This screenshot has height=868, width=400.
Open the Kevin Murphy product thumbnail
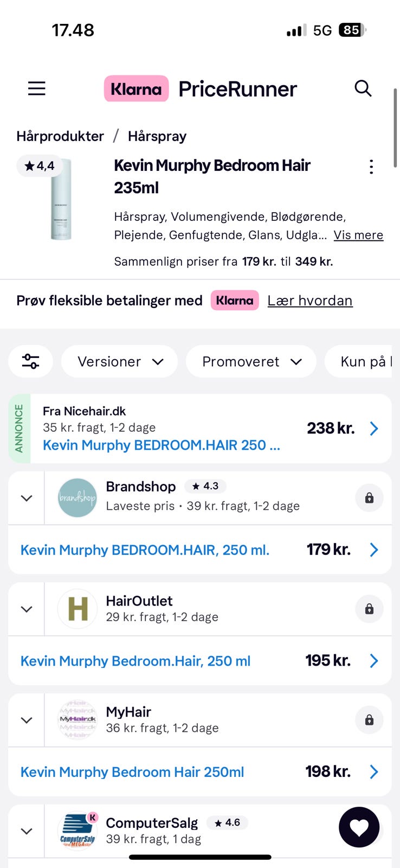tap(60, 200)
